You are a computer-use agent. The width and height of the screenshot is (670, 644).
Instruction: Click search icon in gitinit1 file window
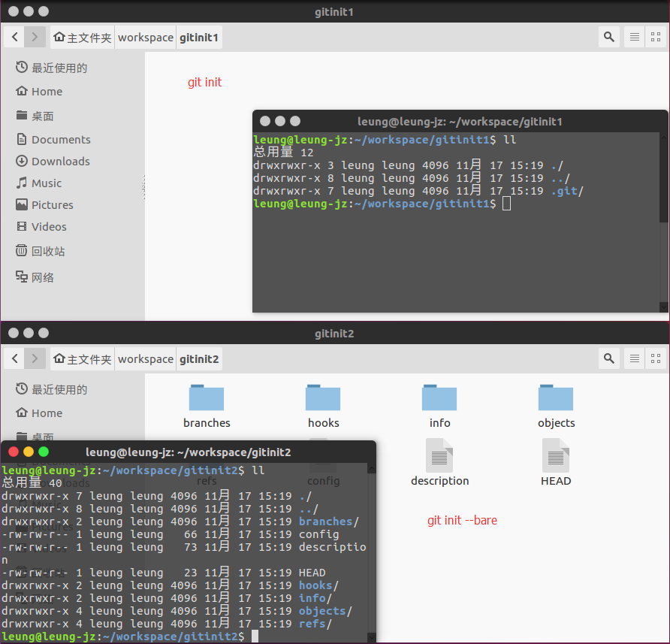pos(608,37)
